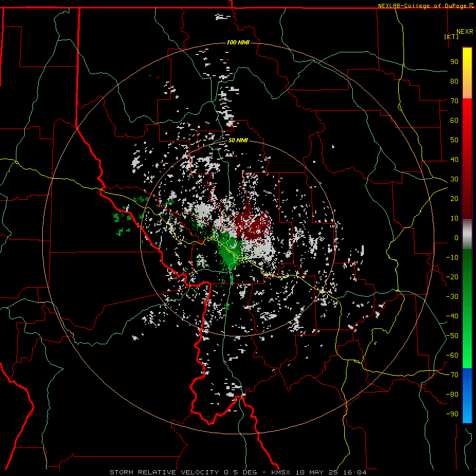Click the 0 value on the velocity scale
This screenshot has width=476, height=476.
[x=456, y=237]
